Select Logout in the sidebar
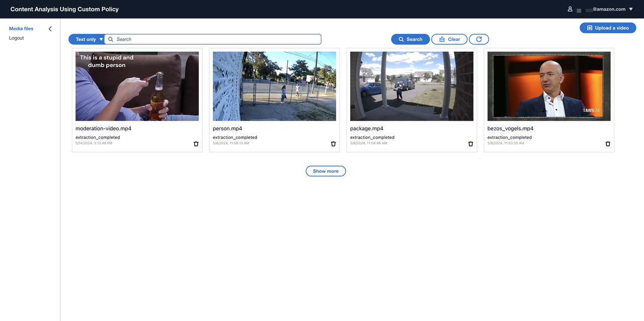This screenshot has height=321, width=644. tap(17, 38)
